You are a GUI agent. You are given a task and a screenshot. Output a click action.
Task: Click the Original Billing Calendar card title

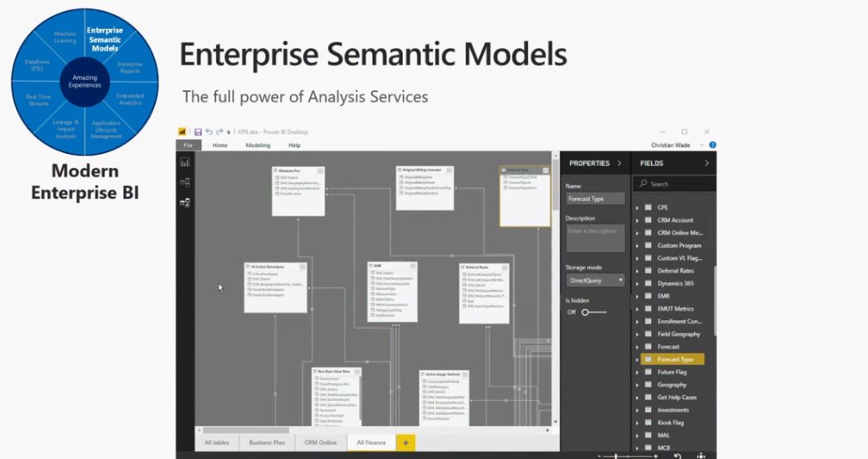coord(423,170)
